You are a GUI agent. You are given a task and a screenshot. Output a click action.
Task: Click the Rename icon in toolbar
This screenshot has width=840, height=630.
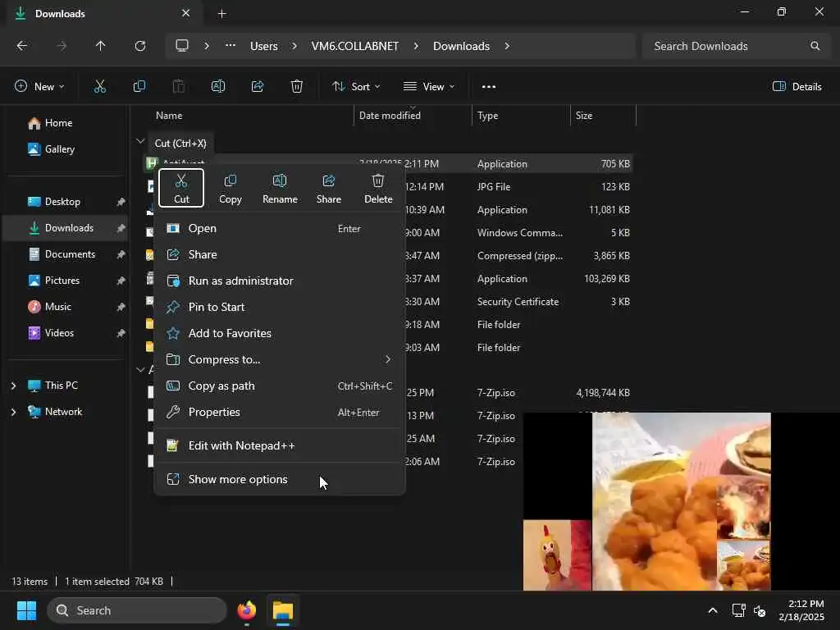tap(218, 86)
